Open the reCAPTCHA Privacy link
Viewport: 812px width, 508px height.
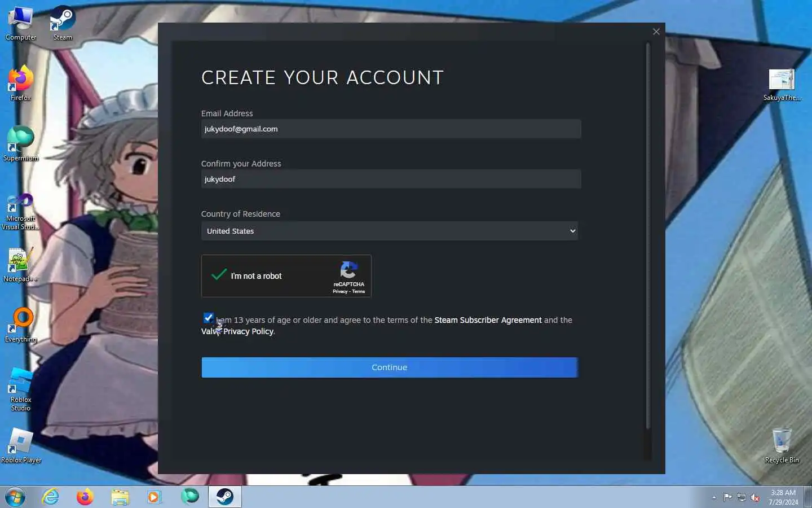(340, 291)
